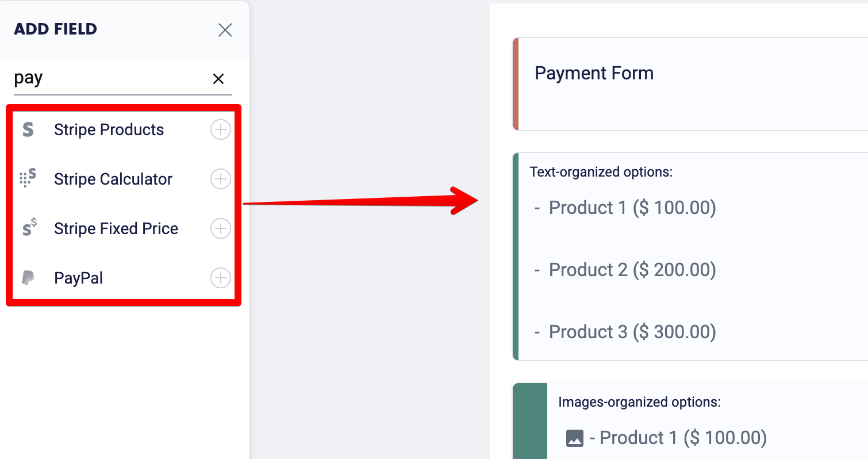868x459 pixels.
Task: Select the Product 2 ($ 200.00) option
Action: [632, 269]
